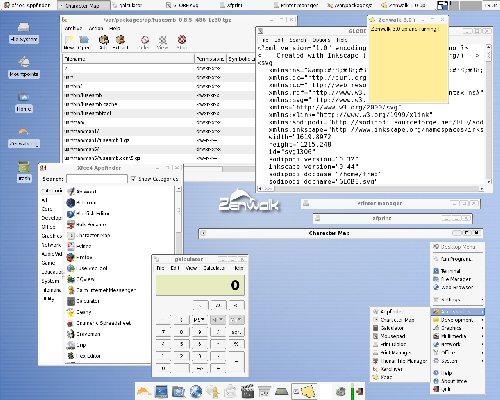Select Calculator entry in Appfinder list
The width and height of the screenshot is (500, 400).
pos(83,301)
